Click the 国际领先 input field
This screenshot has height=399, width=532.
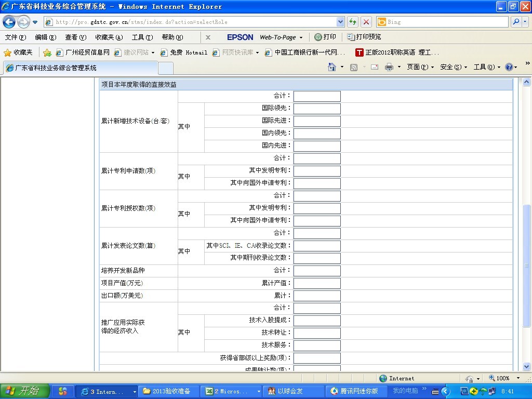[317, 109]
